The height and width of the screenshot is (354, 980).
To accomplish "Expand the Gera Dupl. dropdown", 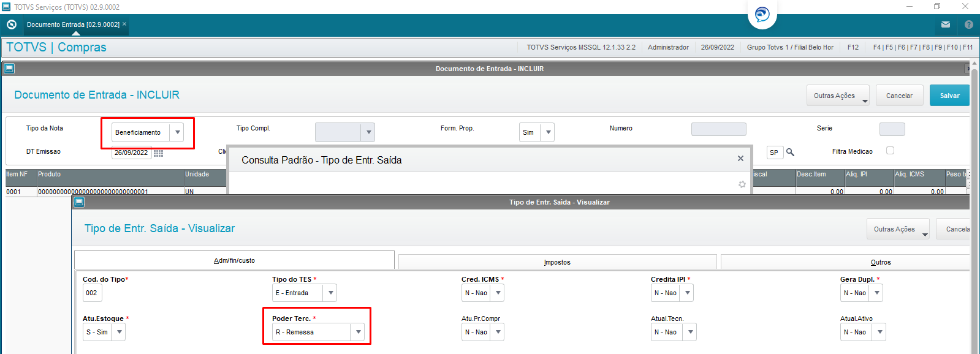I will (876, 293).
